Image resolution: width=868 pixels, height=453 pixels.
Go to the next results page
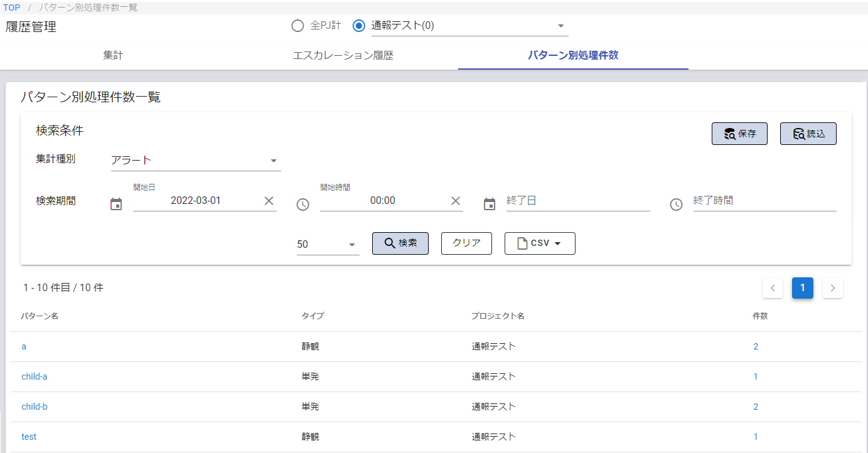coord(832,288)
